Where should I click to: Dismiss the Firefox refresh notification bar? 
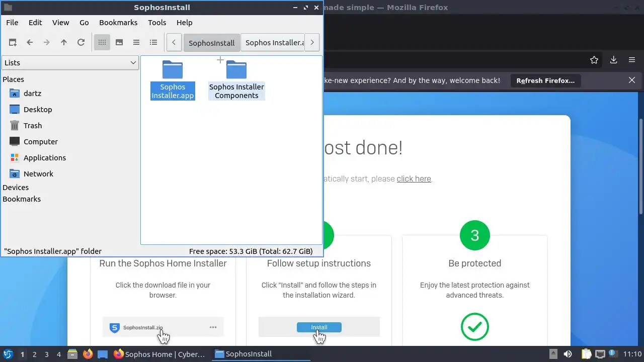tap(632, 80)
